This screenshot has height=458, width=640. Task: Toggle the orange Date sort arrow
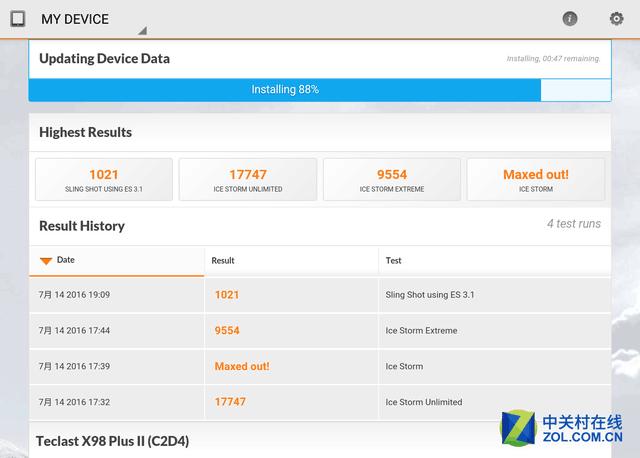(46, 261)
